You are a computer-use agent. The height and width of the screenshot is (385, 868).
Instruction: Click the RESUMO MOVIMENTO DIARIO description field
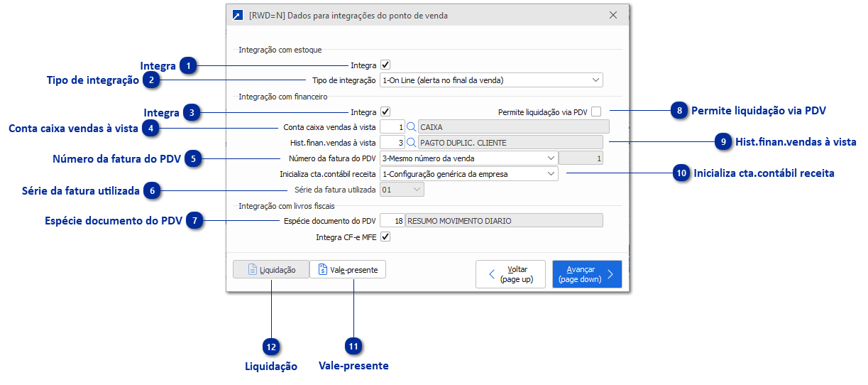[504, 221]
